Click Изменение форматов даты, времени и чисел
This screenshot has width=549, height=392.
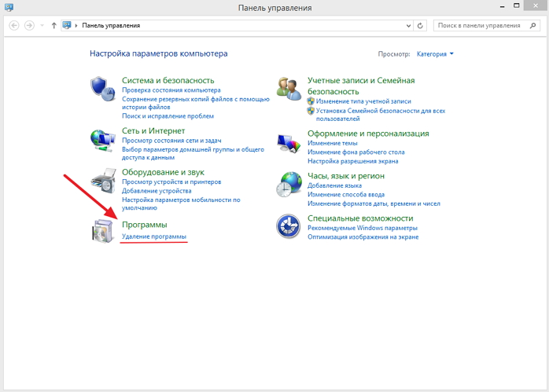point(374,203)
